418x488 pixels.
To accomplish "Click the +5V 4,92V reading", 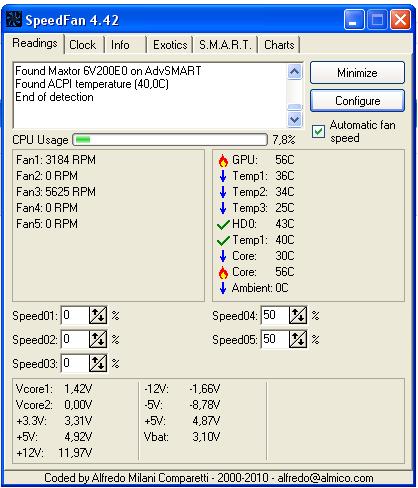I will point(54,437).
